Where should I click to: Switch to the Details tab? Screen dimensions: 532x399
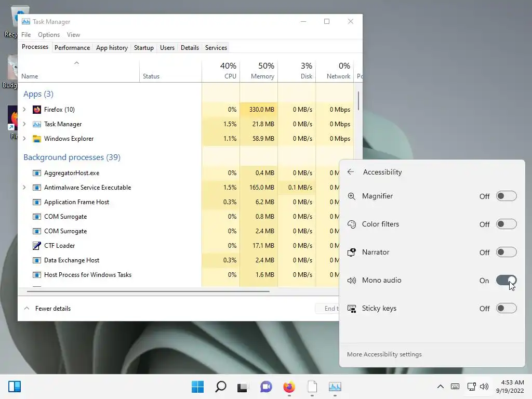190,48
